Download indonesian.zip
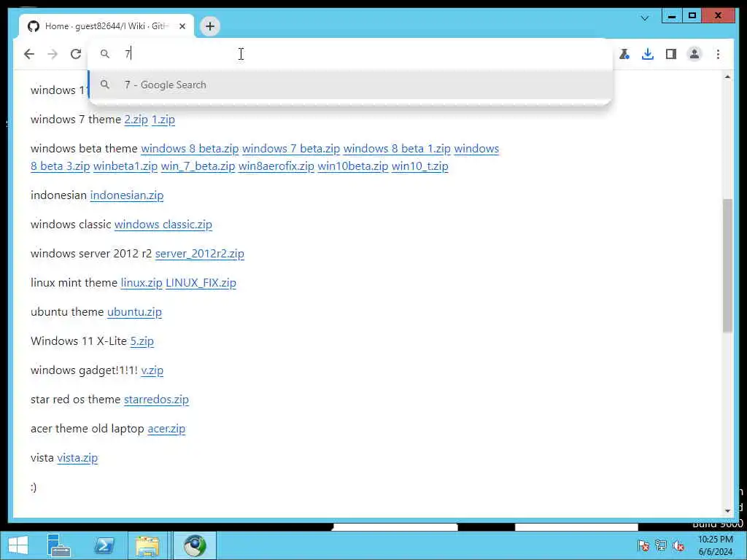The height and width of the screenshot is (560, 747). point(127,195)
